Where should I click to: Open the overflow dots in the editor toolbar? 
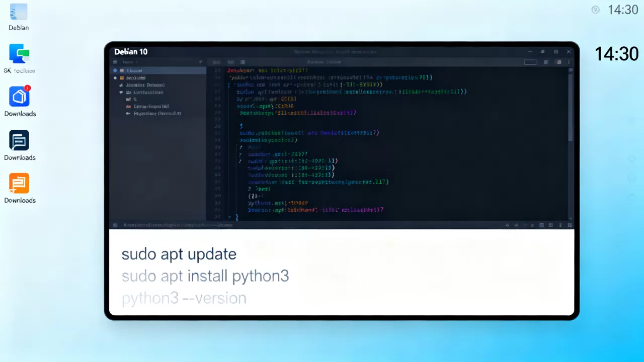point(570,62)
